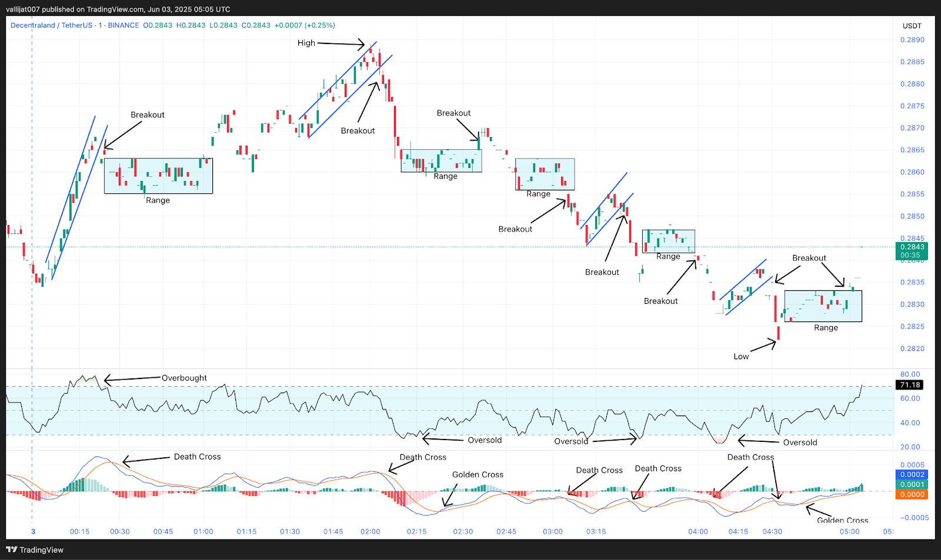Viewport: 941px width, 560px height.
Task: Click the 02:00 time axis label
Action: 371,532
